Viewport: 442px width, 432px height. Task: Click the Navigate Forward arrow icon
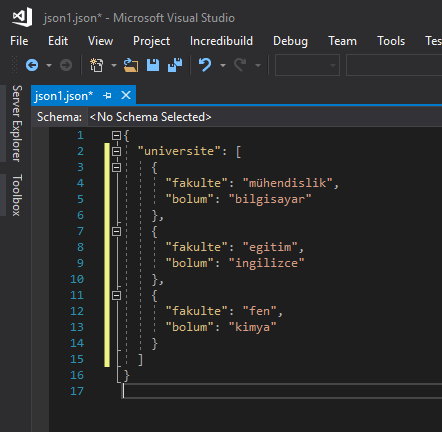point(66,65)
